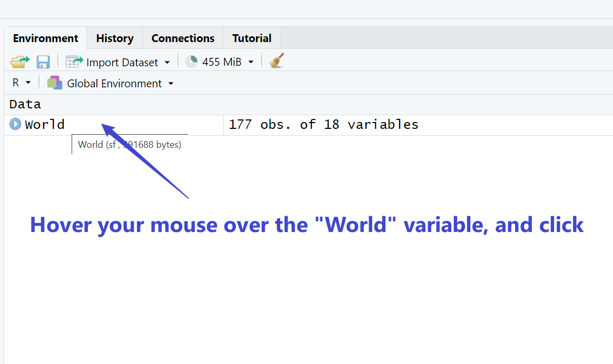Click the Import Dataset table icon
Viewport: 613px width, 364px height.
click(74, 62)
